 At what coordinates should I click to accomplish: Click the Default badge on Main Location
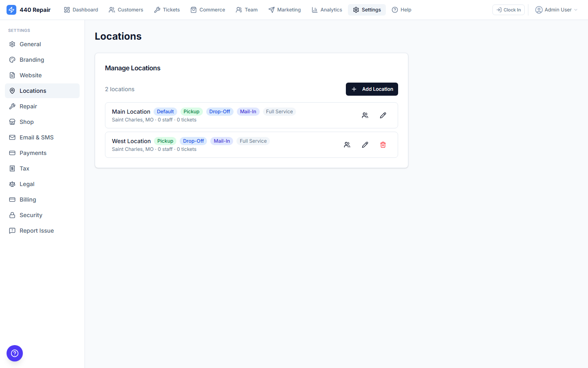tap(165, 112)
